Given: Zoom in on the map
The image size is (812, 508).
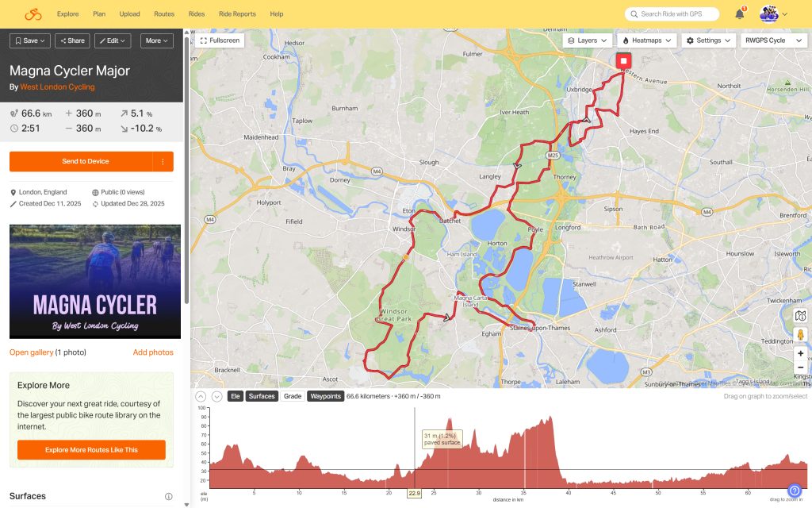Looking at the screenshot, I should (x=800, y=353).
